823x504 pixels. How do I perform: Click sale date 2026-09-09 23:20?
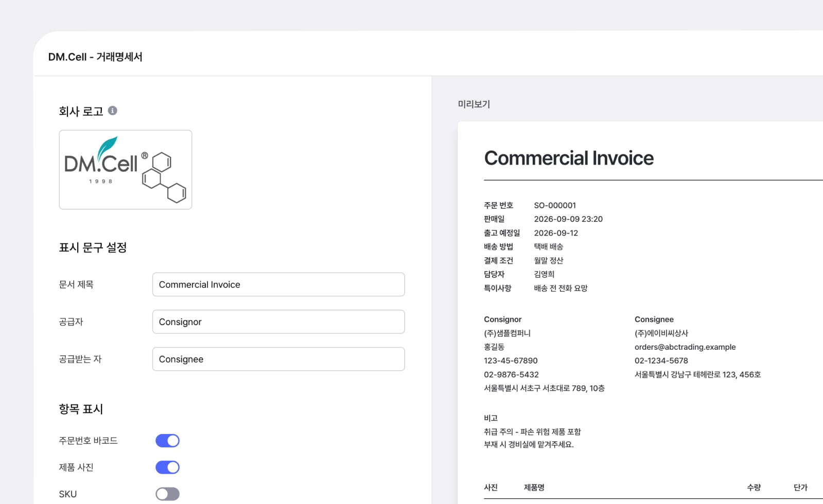(x=568, y=219)
